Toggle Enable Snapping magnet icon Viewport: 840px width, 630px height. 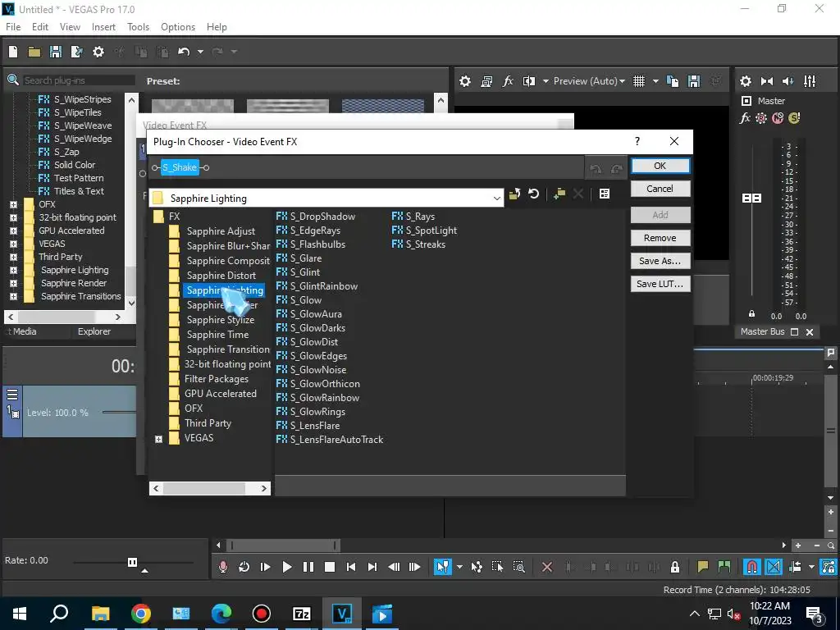752,567
